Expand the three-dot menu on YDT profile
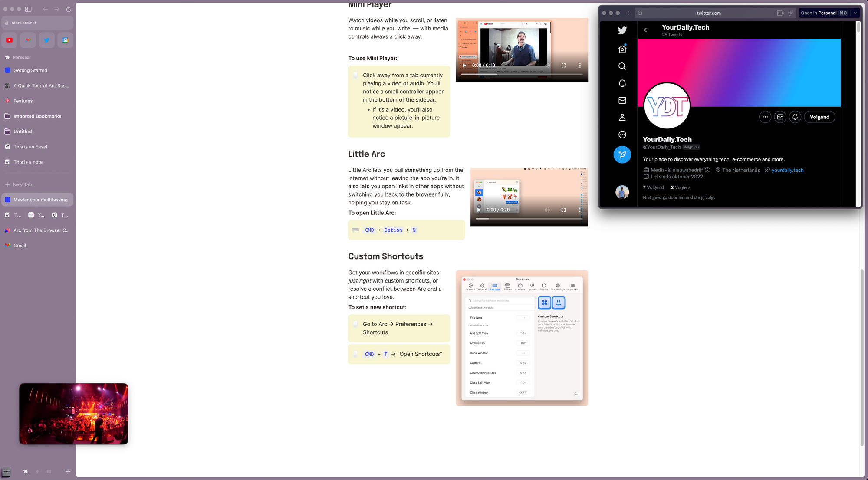868x480 pixels. click(x=765, y=117)
